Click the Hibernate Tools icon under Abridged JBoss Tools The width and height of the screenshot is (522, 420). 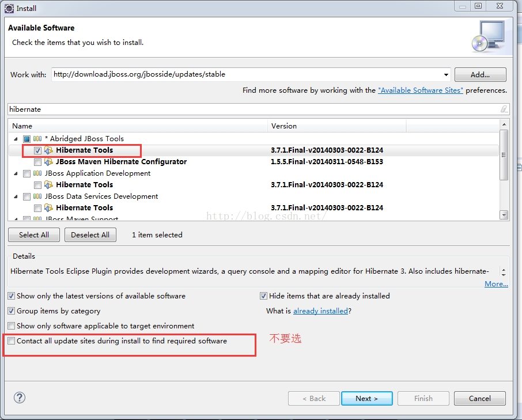(48, 150)
